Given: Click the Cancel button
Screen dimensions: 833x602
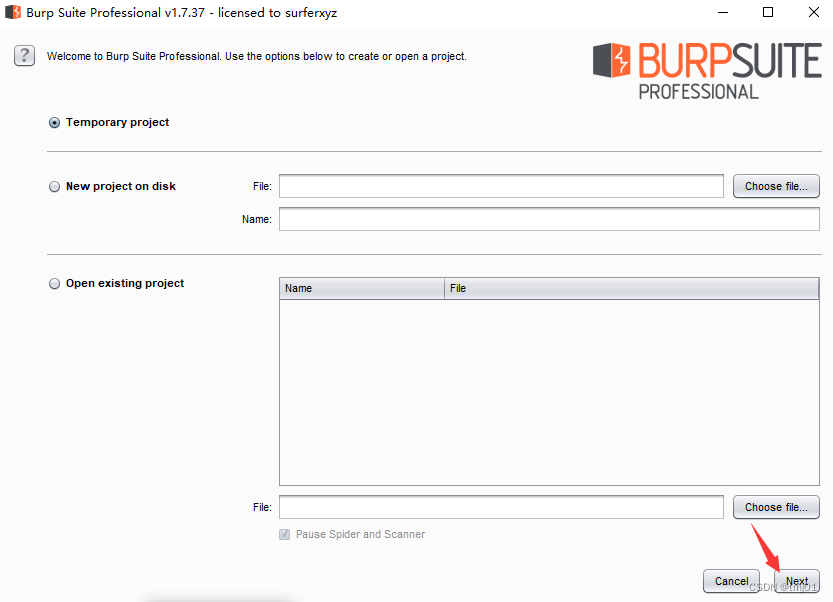Looking at the screenshot, I should tap(732, 581).
